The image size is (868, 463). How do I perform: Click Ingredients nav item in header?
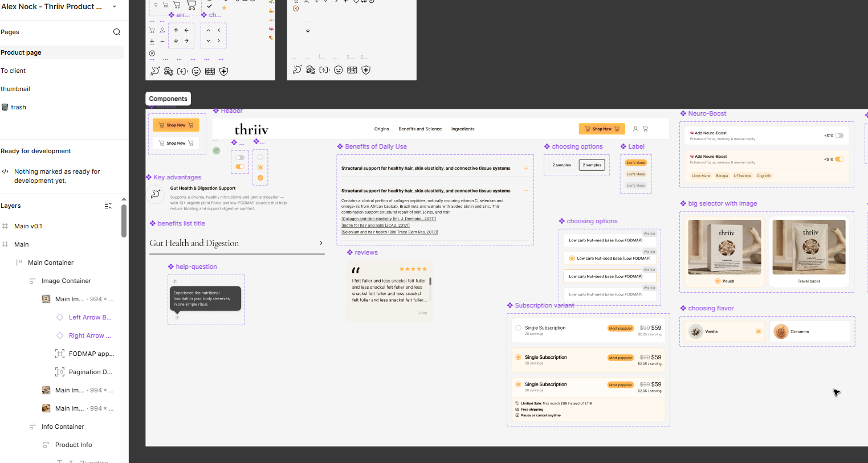pos(463,129)
